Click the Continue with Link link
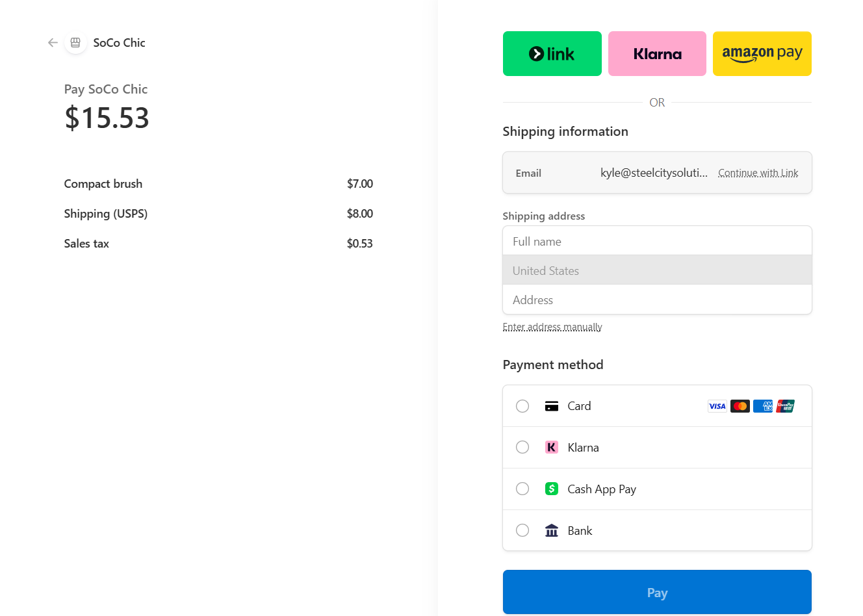Viewport: 863px width, 616px height. [758, 173]
